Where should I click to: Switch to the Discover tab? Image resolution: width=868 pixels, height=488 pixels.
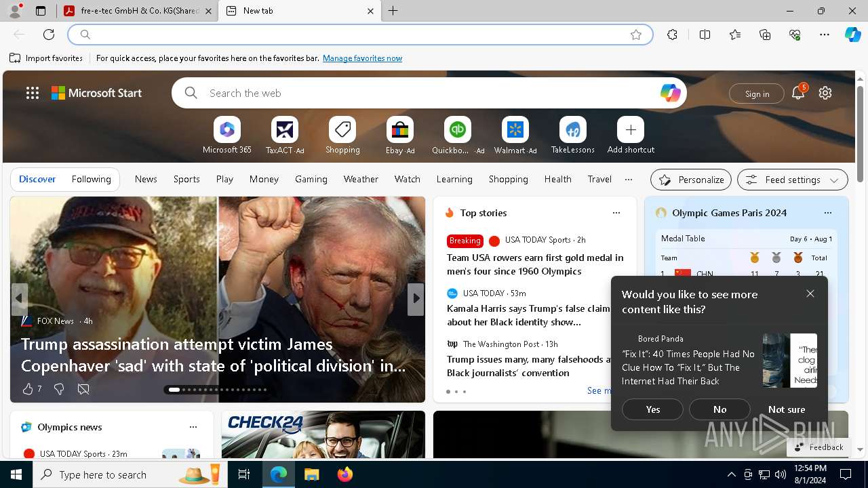point(37,180)
